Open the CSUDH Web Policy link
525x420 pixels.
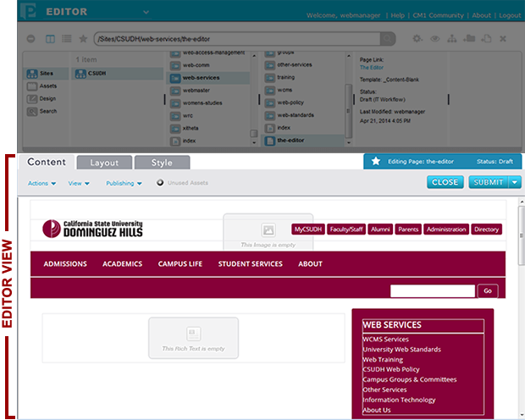point(391,369)
